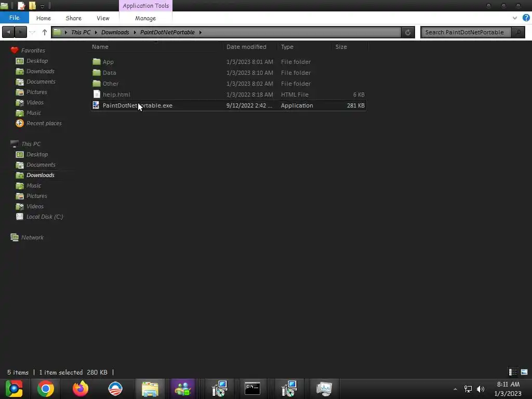Image resolution: width=532 pixels, height=399 pixels.
Task: Select This PC in navigation pane
Action: pos(25,144)
